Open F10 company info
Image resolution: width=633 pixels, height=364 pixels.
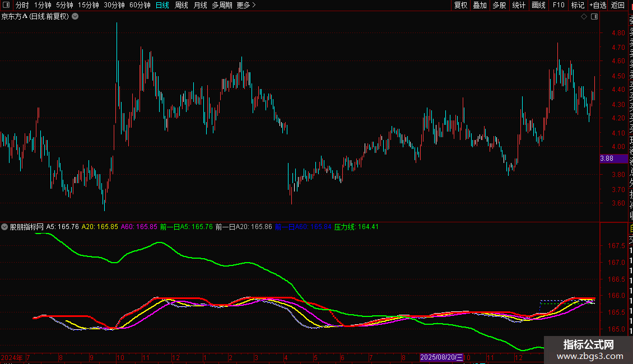coord(558,5)
